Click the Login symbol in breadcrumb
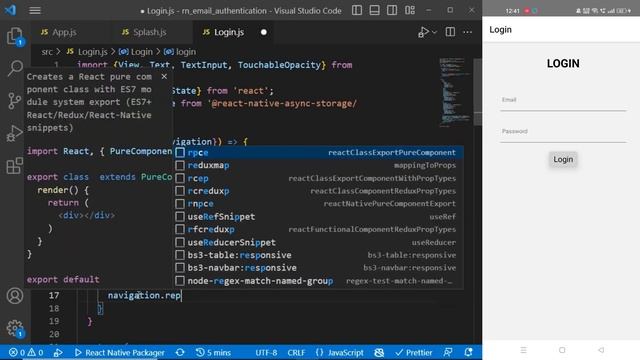The image size is (640, 360). point(136,51)
